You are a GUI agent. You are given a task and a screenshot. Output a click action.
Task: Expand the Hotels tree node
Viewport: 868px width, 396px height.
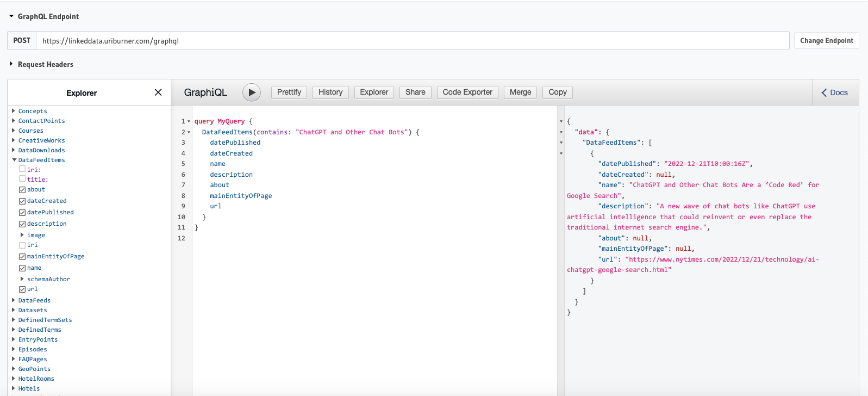click(x=14, y=388)
